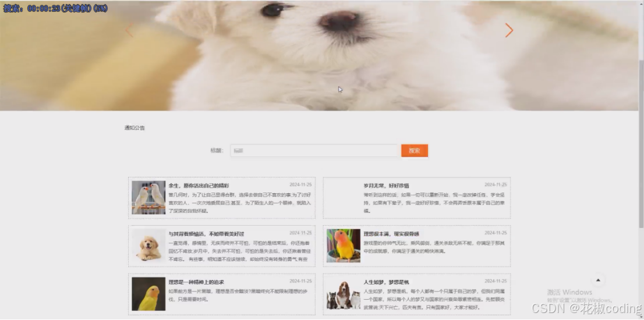
Task: Open the yellow parrot on dark background thumbnail
Action: click(x=148, y=294)
